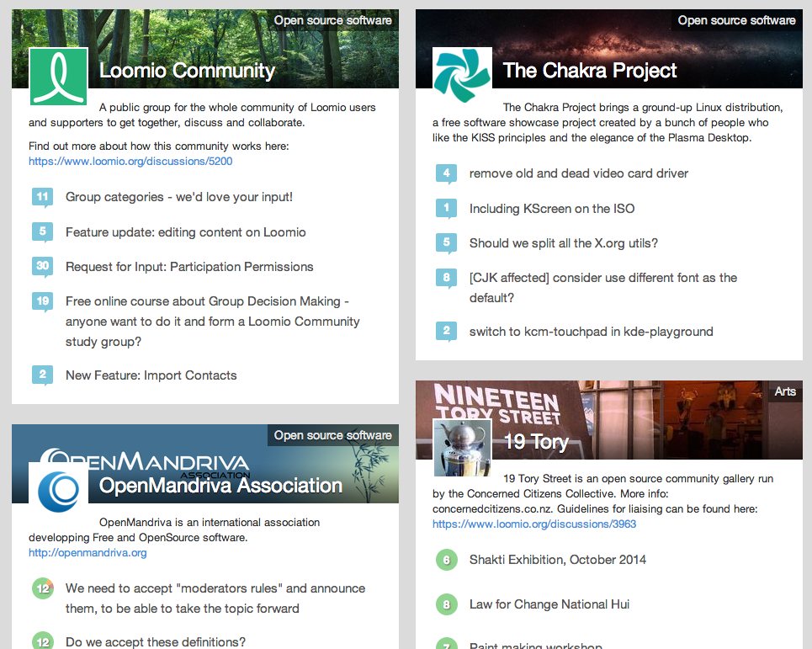
Task: Open 'Do we accept these definitions?' discussion
Action: (x=156, y=641)
